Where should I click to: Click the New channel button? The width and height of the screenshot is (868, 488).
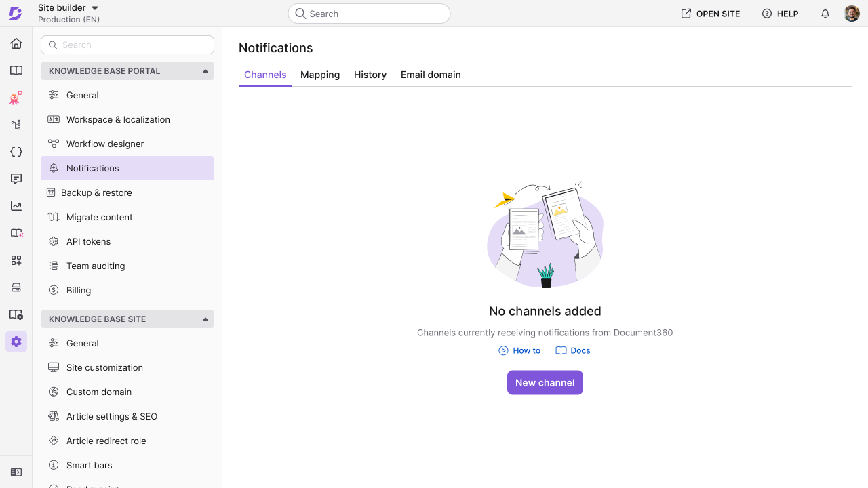click(545, 382)
